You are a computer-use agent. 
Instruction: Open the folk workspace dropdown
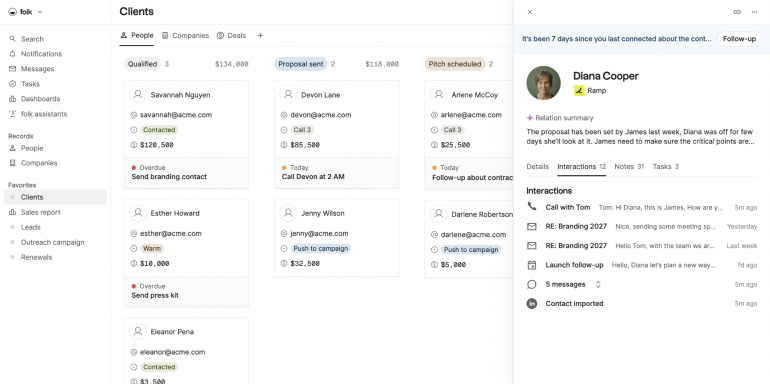(26, 12)
